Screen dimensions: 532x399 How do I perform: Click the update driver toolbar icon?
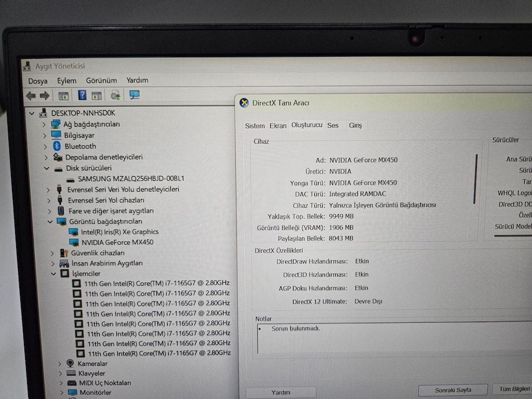[115, 96]
